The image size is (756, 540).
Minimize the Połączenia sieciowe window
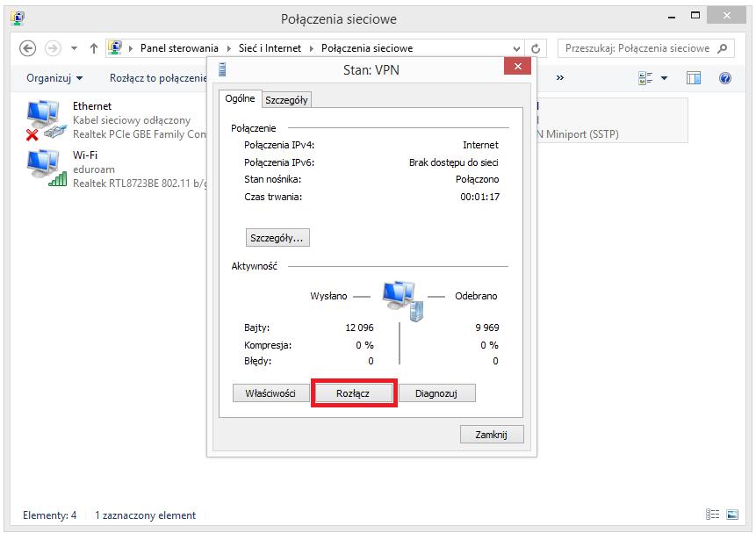tap(672, 17)
